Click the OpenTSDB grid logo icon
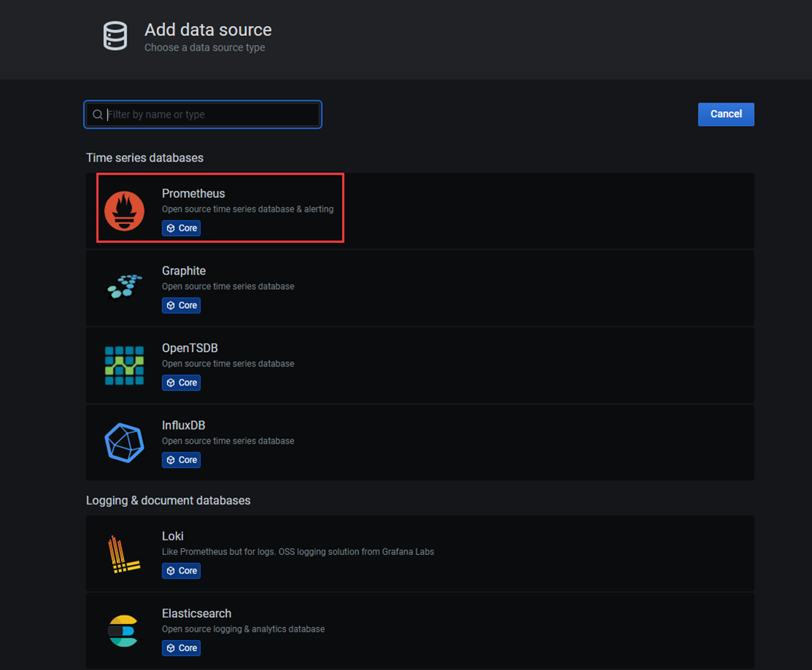This screenshot has height=670, width=812. tap(124, 366)
